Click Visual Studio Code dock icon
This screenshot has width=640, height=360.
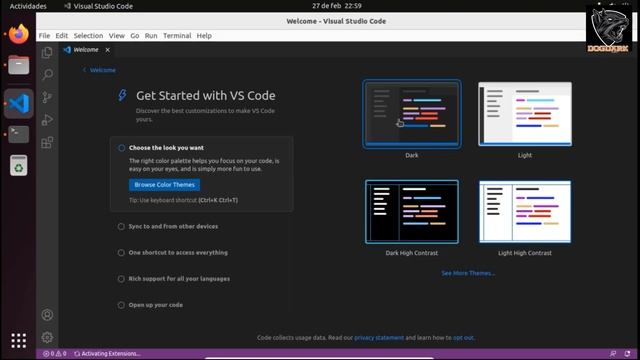tap(19, 104)
